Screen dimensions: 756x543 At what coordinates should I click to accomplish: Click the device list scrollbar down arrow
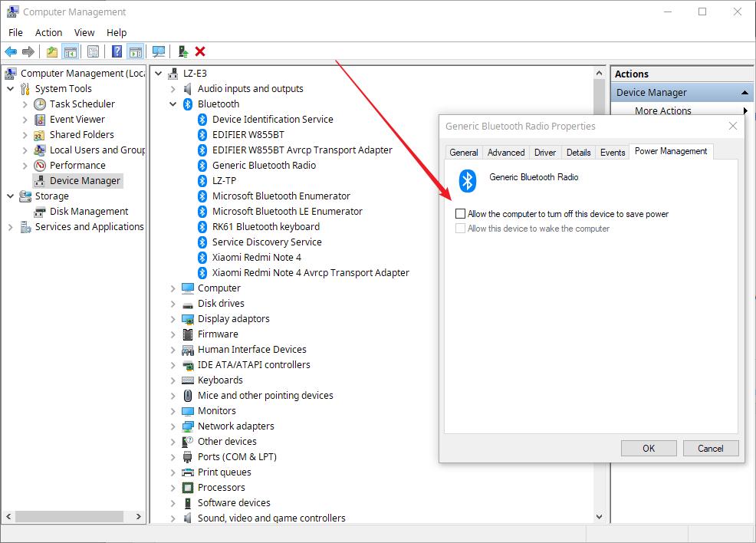(600, 517)
